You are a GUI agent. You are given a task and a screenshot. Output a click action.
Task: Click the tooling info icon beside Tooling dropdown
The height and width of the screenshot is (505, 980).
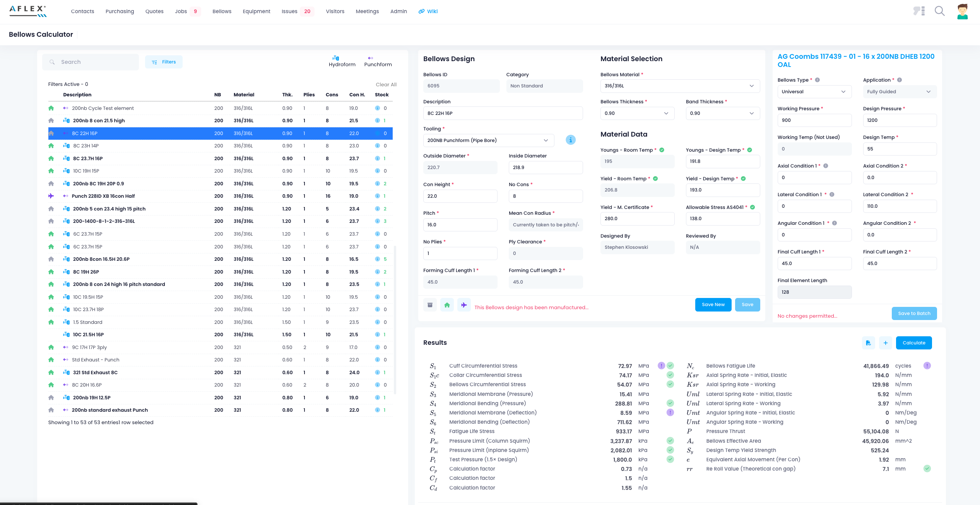571,140
